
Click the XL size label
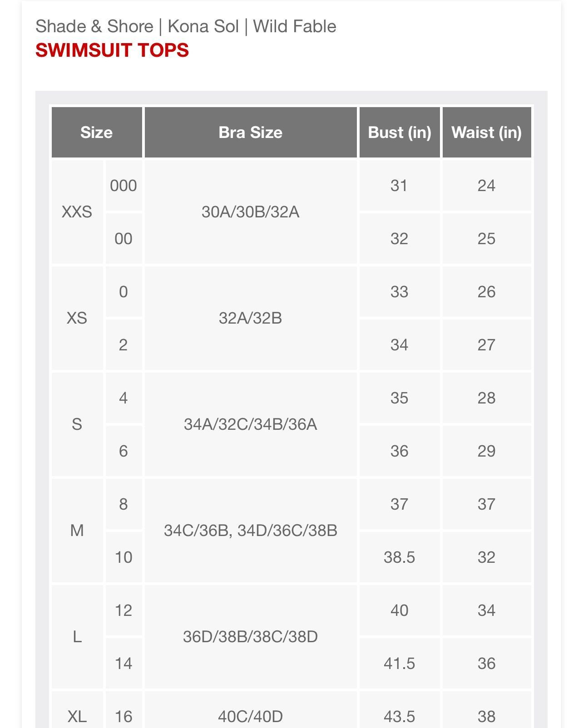pos(77,716)
